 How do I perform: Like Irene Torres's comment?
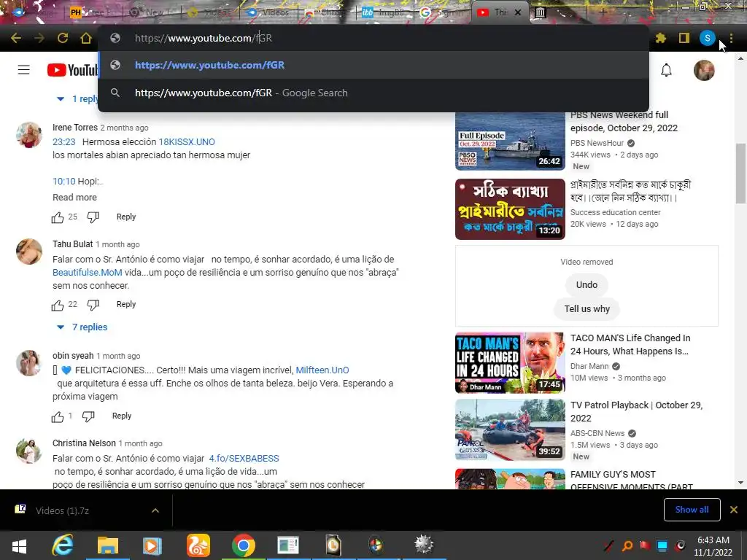pos(58,217)
